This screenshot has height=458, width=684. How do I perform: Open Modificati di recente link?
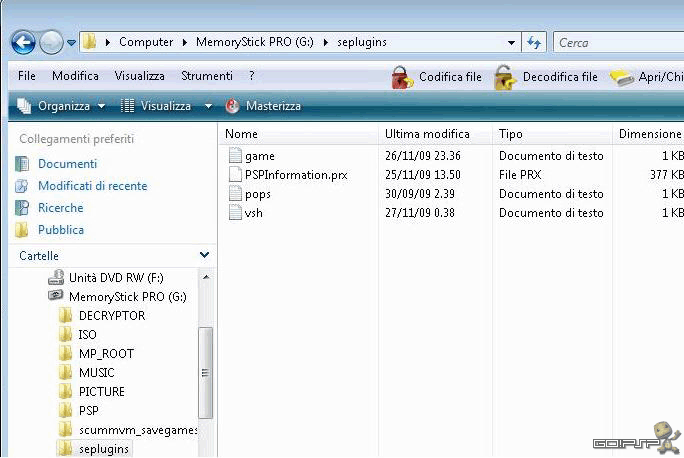coord(92,186)
